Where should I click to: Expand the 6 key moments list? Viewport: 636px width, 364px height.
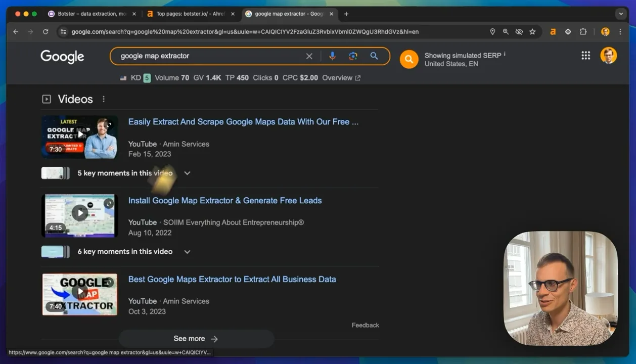coord(187,252)
